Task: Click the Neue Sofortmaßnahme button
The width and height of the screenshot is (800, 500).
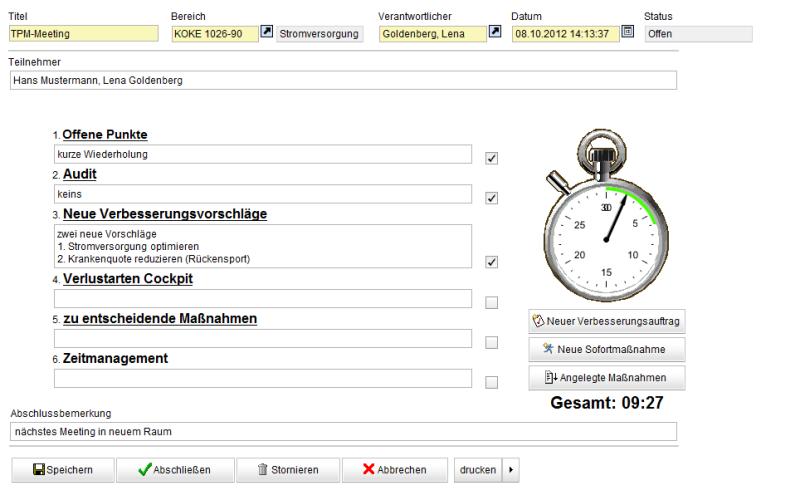Action: (x=607, y=349)
